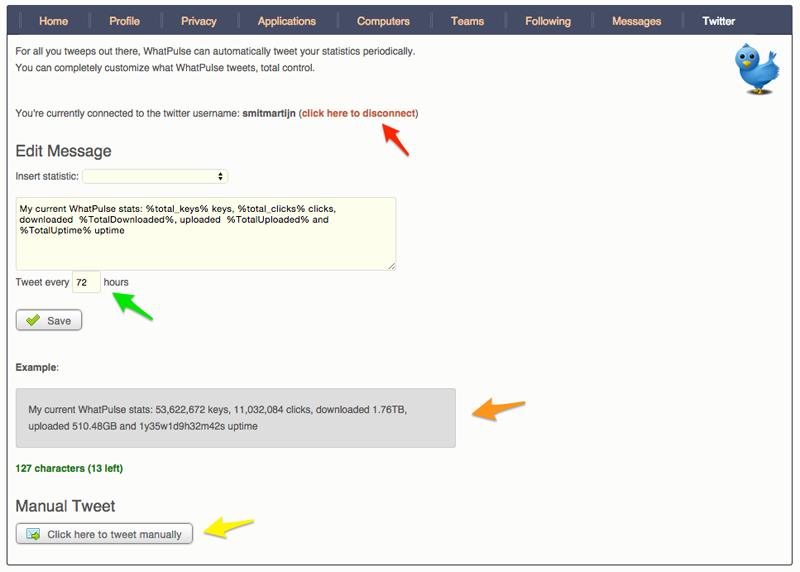This screenshot has width=800, height=572.
Task: Click the resize handle of message text area
Action: (x=391, y=265)
